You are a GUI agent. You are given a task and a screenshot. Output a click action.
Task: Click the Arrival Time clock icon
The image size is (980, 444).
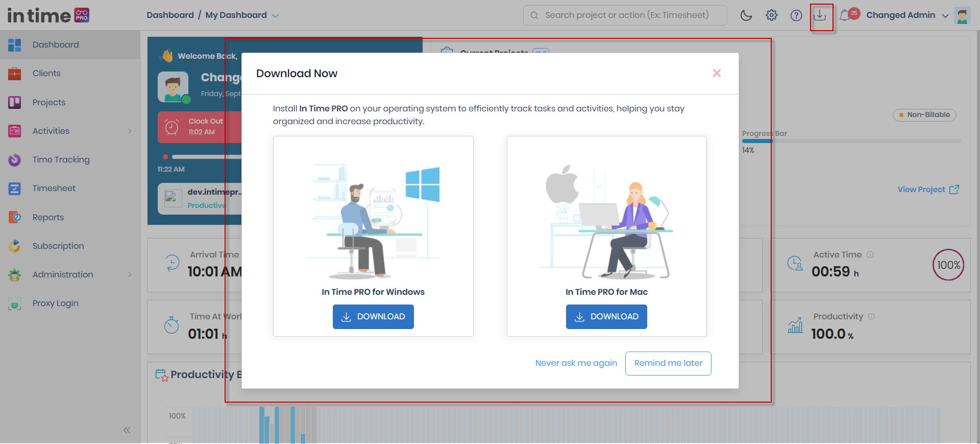click(x=173, y=263)
